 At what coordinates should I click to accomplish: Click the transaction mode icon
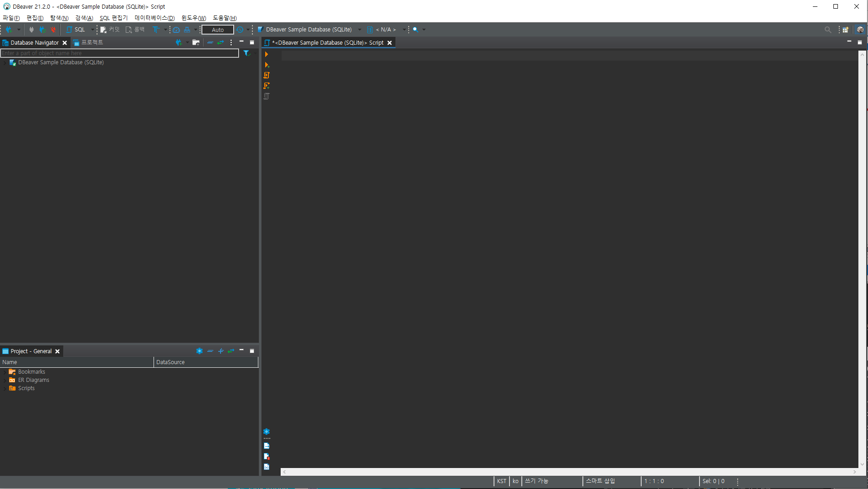tap(156, 30)
